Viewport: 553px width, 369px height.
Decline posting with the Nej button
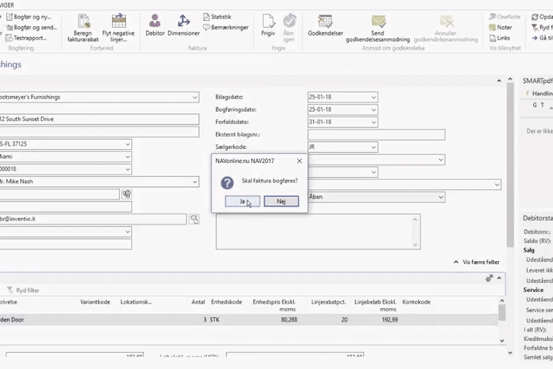tap(281, 201)
